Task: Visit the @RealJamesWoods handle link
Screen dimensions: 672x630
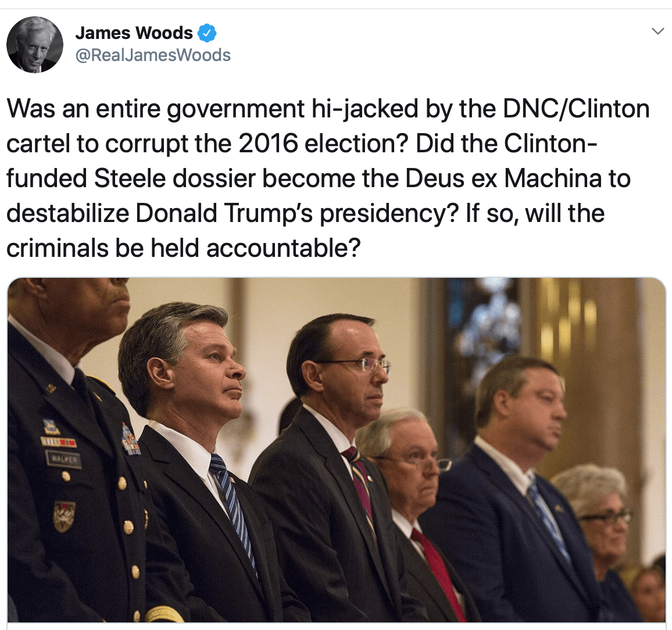Action: click(153, 55)
